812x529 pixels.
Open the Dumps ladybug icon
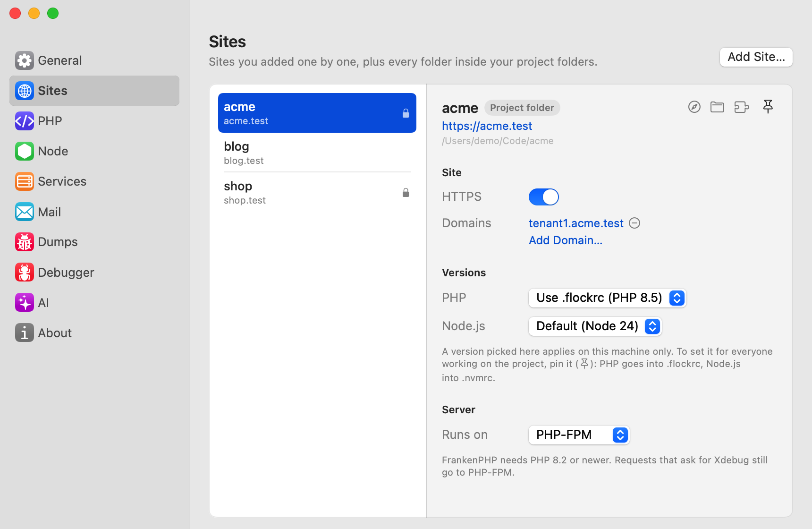click(24, 242)
